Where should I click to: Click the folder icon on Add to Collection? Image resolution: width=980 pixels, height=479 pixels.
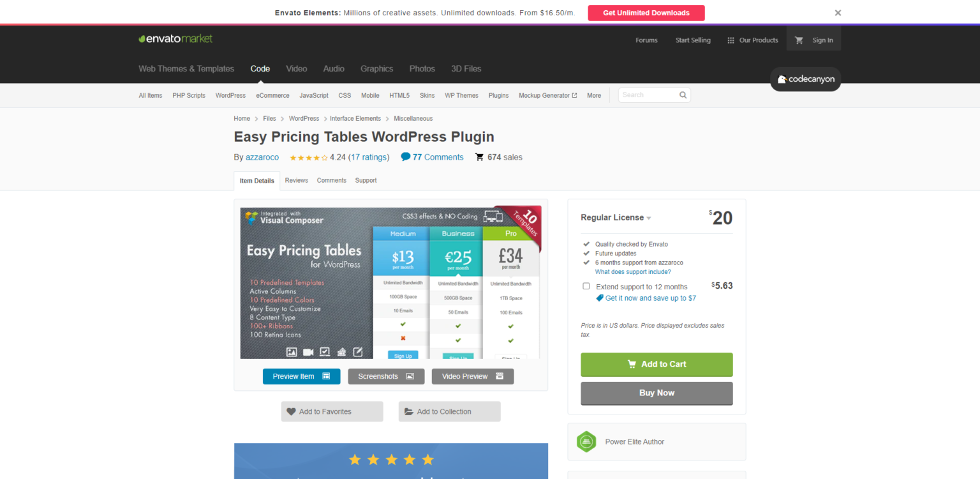pos(409,411)
